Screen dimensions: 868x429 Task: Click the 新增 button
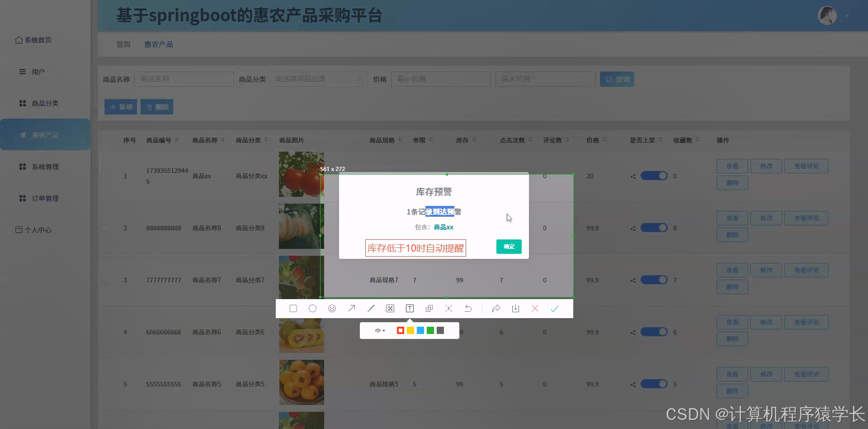[120, 107]
